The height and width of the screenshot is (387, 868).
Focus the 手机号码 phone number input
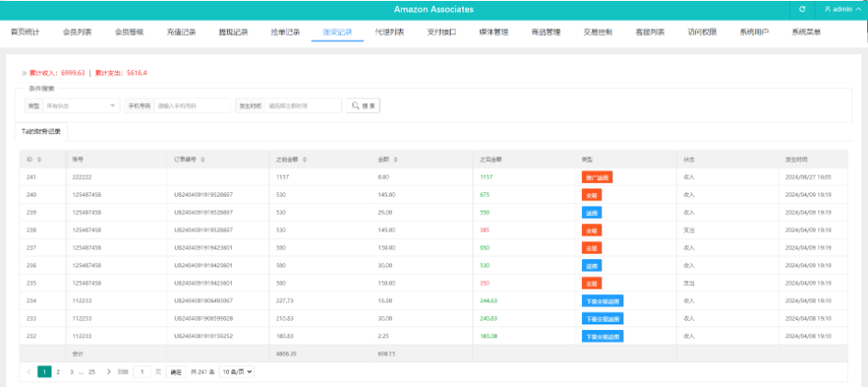click(191, 105)
